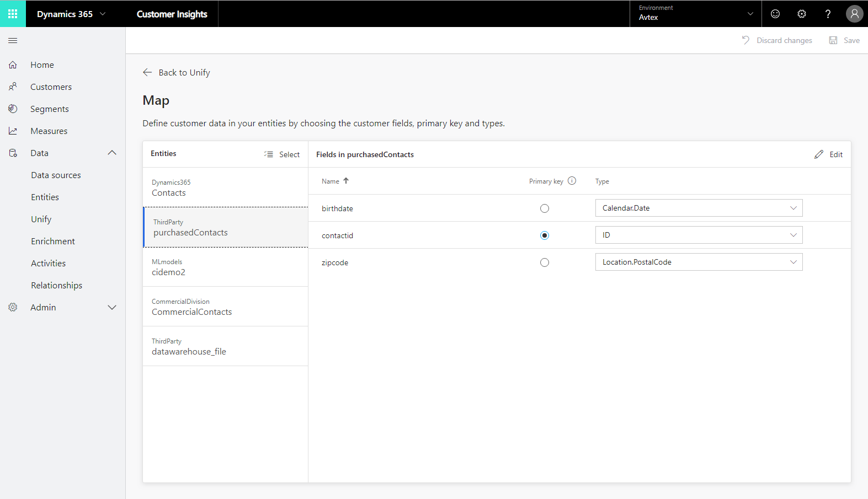Open feedback smiley icon

coord(775,14)
